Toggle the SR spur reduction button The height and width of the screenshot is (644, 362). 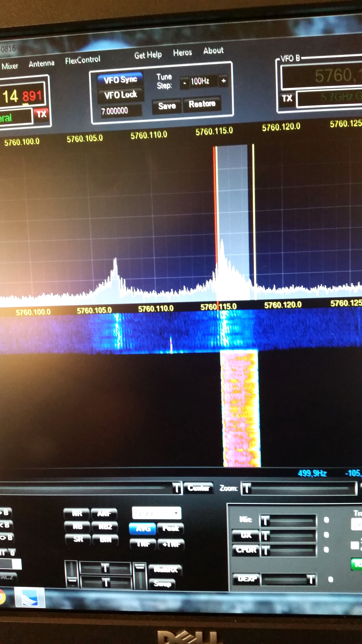(x=78, y=539)
